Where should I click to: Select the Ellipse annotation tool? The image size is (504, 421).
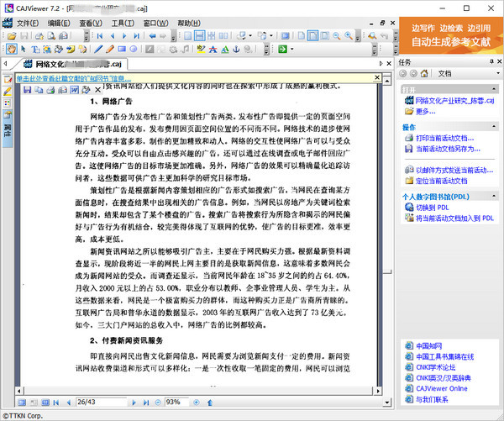click(x=134, y=49)
